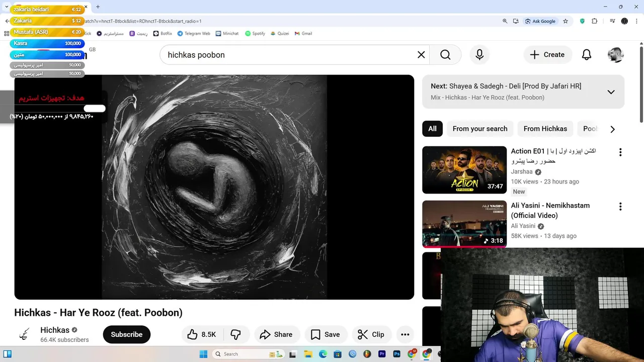This screenshot has width=644, height=362.
Task: Open options menu for Action E01 video
Action: pos(620,152)
